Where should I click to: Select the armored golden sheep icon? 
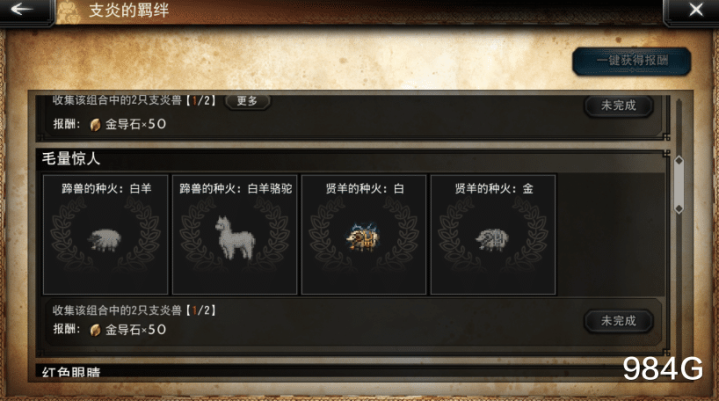tap(363, 237)
